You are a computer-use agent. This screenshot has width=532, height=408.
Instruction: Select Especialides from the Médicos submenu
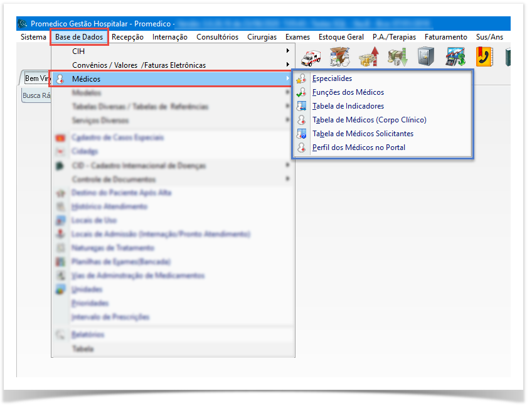[x=332, y=79]
